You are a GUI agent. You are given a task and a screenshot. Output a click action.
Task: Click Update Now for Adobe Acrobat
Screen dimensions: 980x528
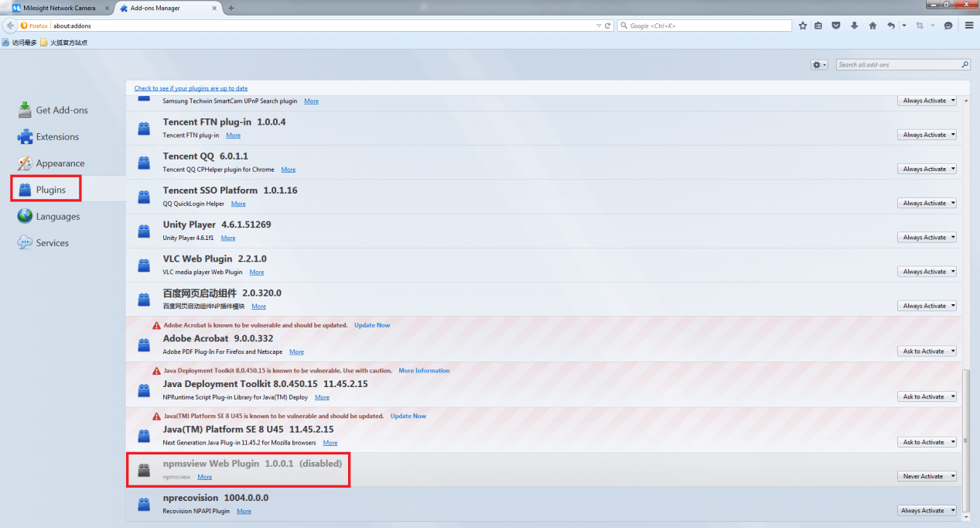(372, 325)
